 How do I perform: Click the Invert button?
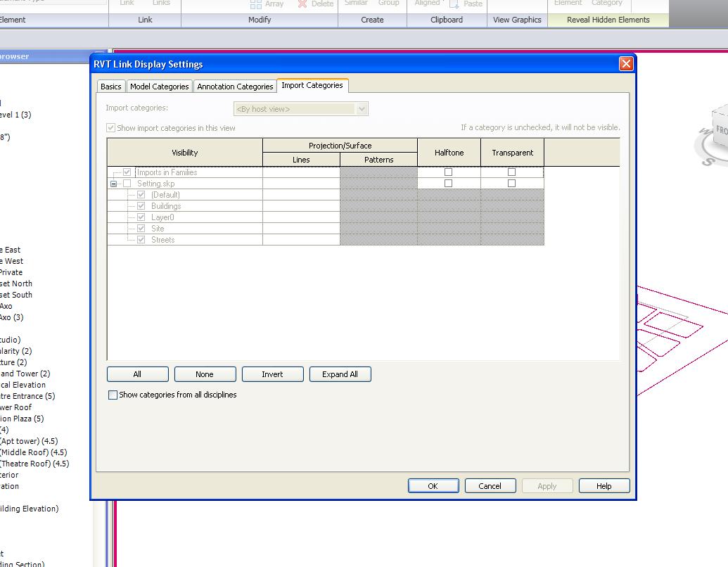[272, 374]
